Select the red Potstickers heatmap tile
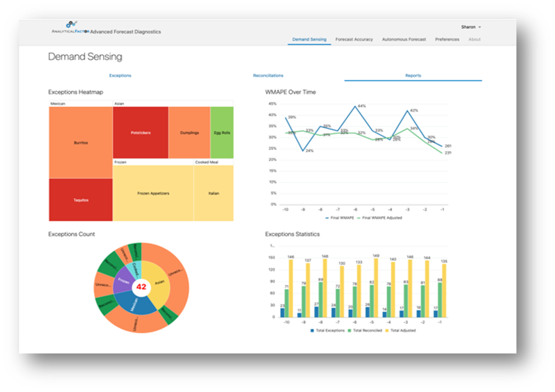This screenshot has width=555, height=392. (x=140, y=133)
